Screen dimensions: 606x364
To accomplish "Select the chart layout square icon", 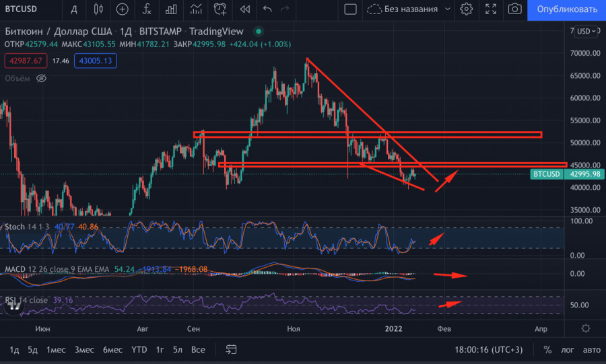I will pyautogui.click(x=350, y=9).
